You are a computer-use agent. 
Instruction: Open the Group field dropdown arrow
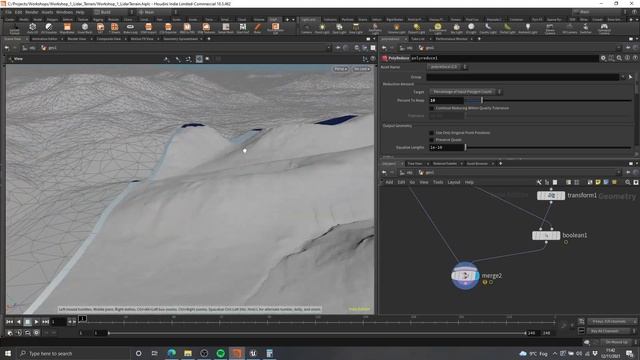[x=623, y=77]
